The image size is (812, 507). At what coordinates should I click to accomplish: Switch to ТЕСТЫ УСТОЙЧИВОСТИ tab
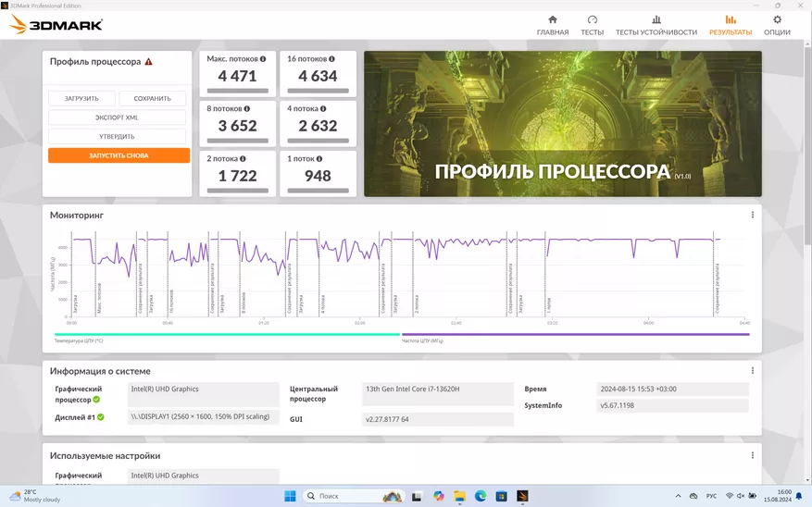656,25
